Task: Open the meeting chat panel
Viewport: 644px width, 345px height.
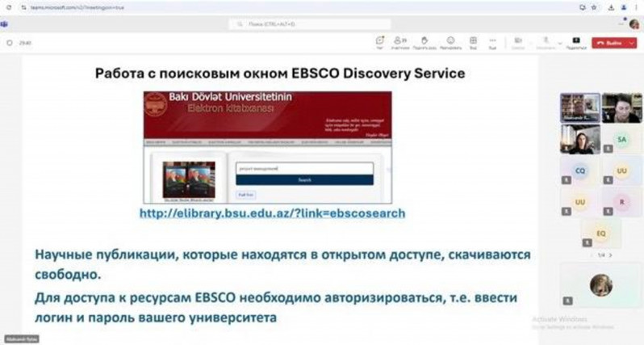Action: [x=380, y=42]
